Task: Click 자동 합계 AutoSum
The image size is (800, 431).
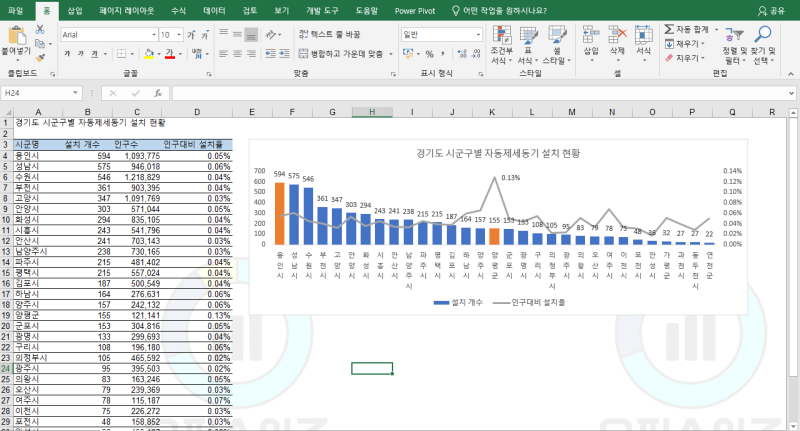Action: pos(687,30)
